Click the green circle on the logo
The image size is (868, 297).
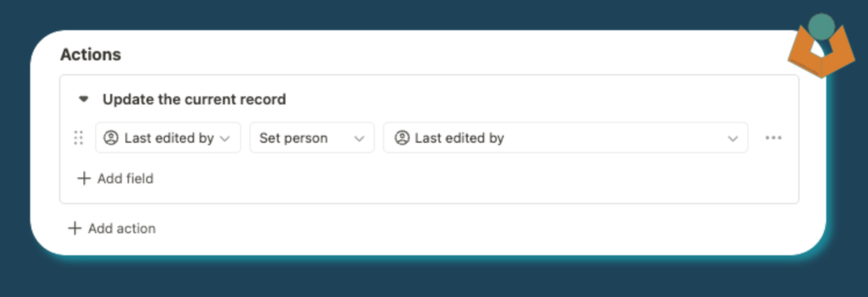pos(821,27)
